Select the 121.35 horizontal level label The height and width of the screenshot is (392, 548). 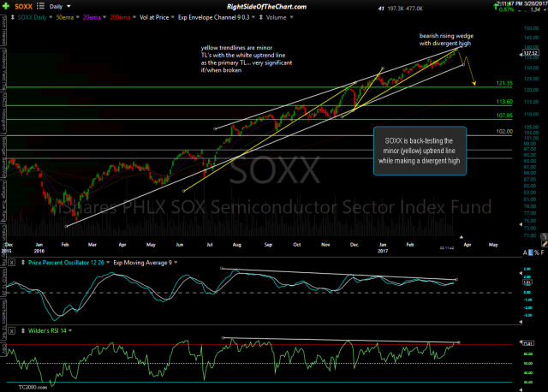[504, 83]
